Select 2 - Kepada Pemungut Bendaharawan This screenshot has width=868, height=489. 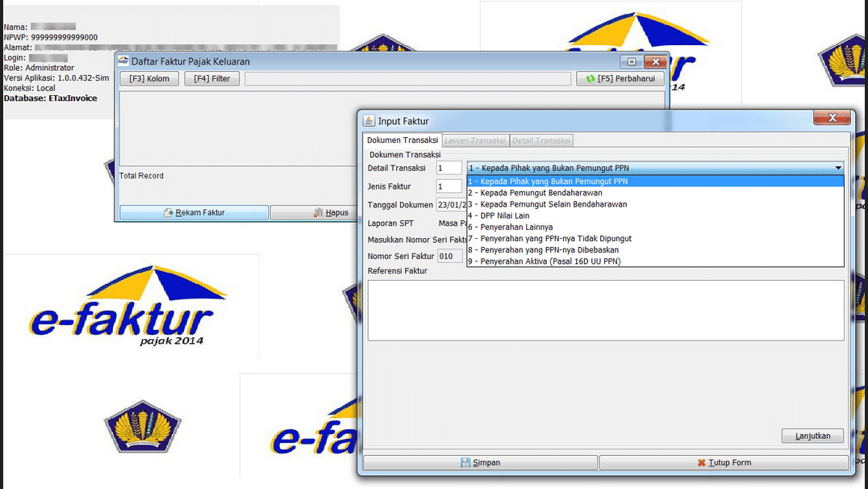tap(655, 193)
